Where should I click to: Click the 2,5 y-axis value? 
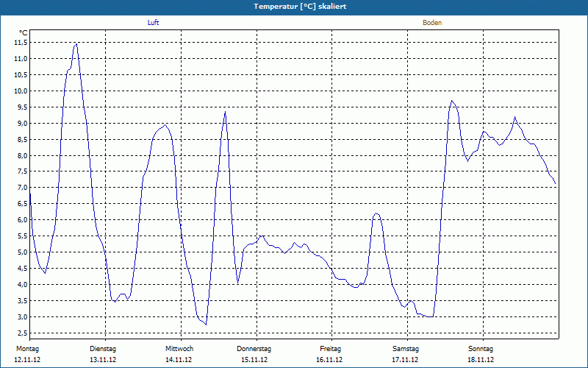22,333
